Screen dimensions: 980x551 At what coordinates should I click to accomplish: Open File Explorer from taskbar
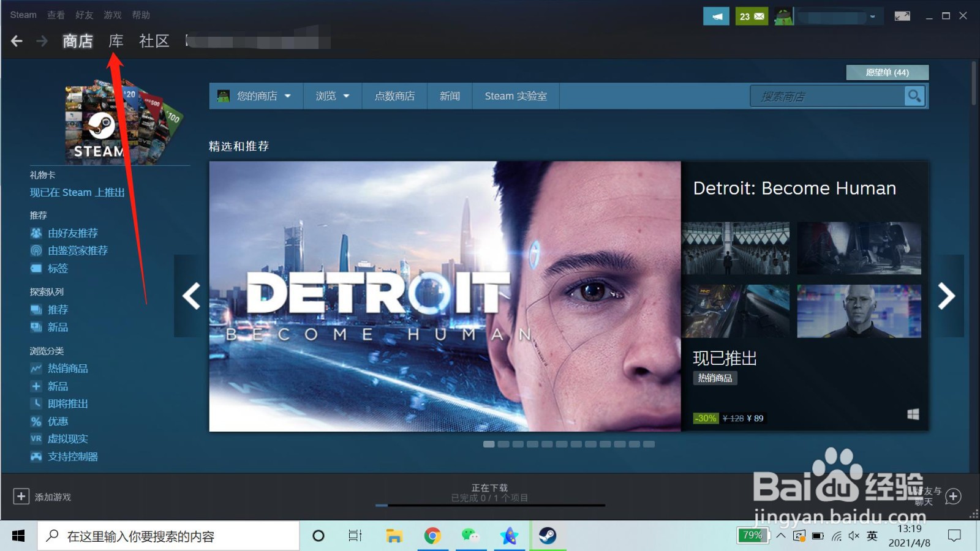point(394,536)
